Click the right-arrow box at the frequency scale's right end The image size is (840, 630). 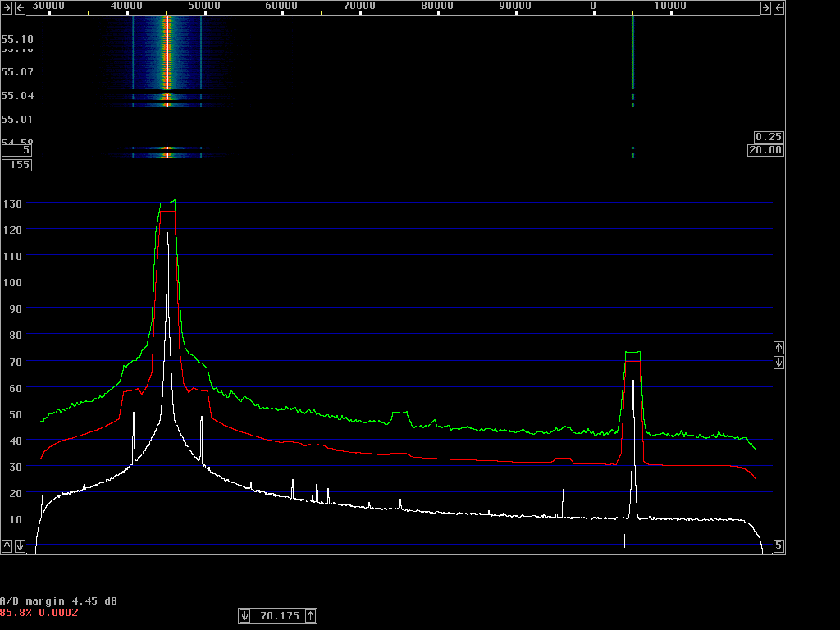[765, 7]
